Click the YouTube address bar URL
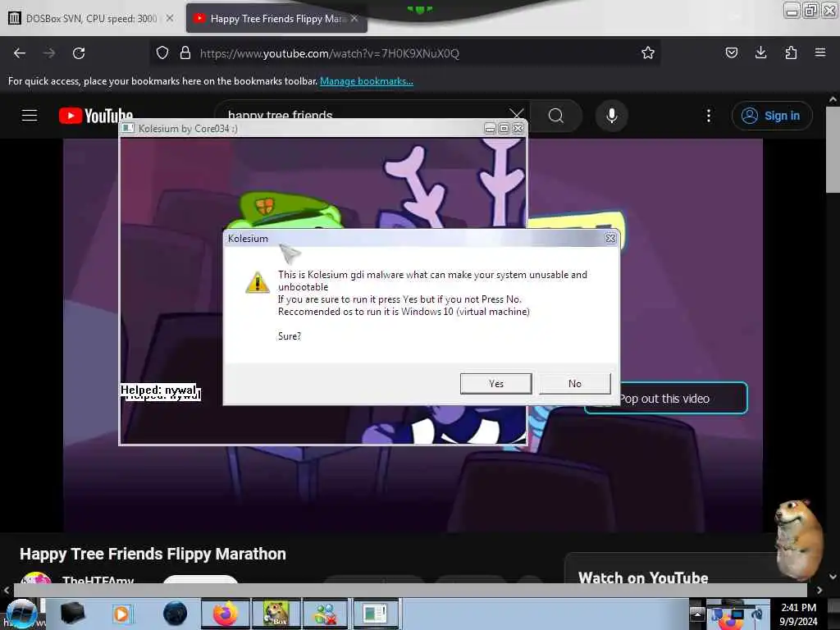840x630 pixels. (330, 53)
